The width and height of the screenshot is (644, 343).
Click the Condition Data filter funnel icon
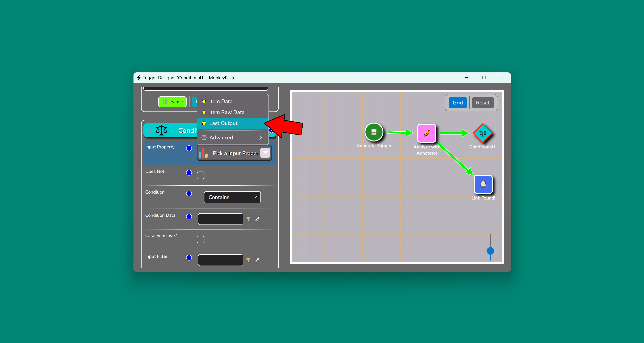pos(248,219)
